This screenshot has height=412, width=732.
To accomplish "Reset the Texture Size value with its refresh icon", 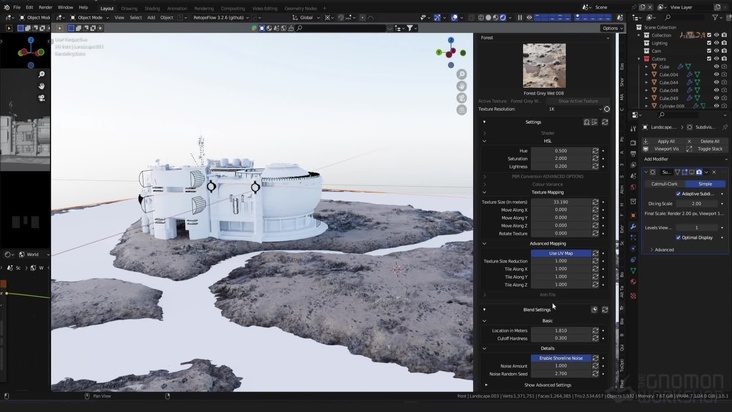I will tap(595, 202).
